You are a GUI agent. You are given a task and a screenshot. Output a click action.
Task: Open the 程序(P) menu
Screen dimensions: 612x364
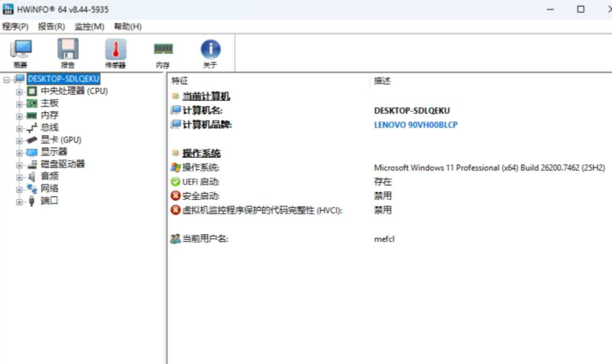pyautogui.click(x=15, y=26)
